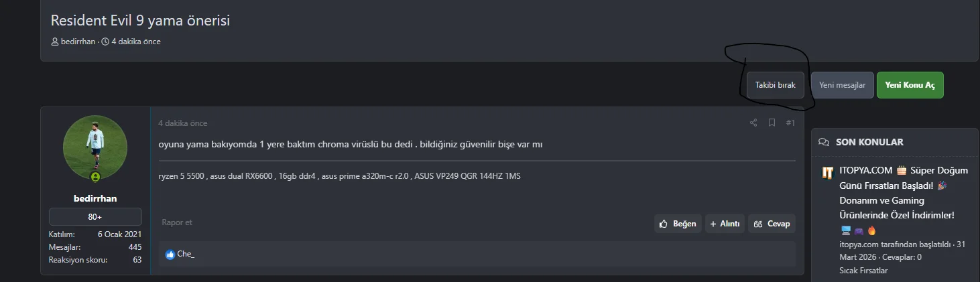The image size is (980, 282).
Task: Bookmark the post with the bookmark icon
Action: (x=772, y=123)
